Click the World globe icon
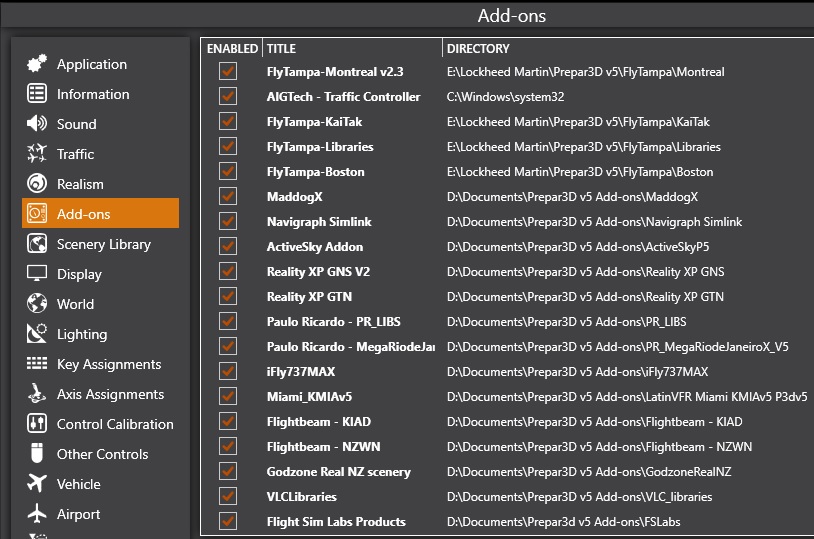This screenshot has width=814, height=539. click(37, 303)
